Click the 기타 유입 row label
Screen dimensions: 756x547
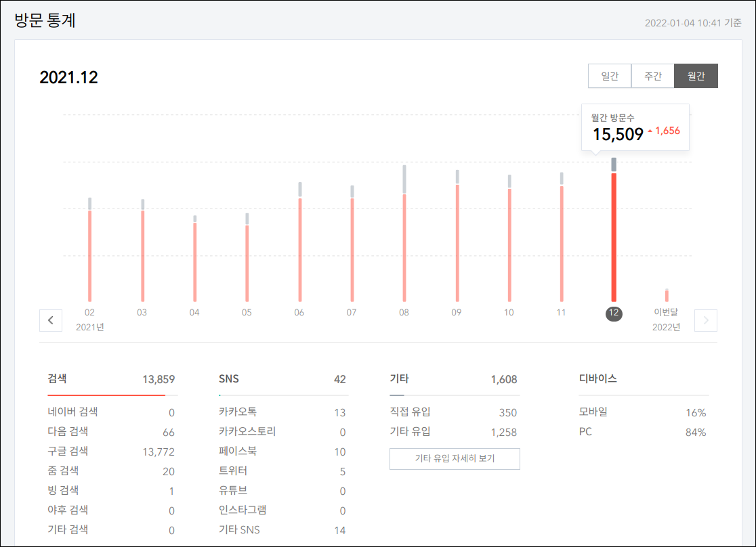click(410, 432)
